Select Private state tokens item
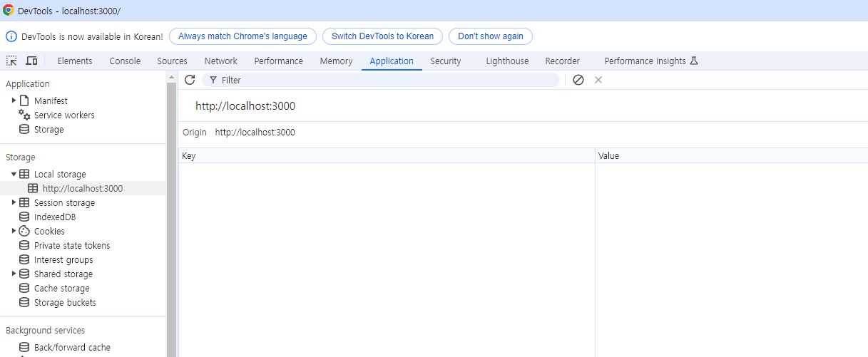 coord(72,245)
